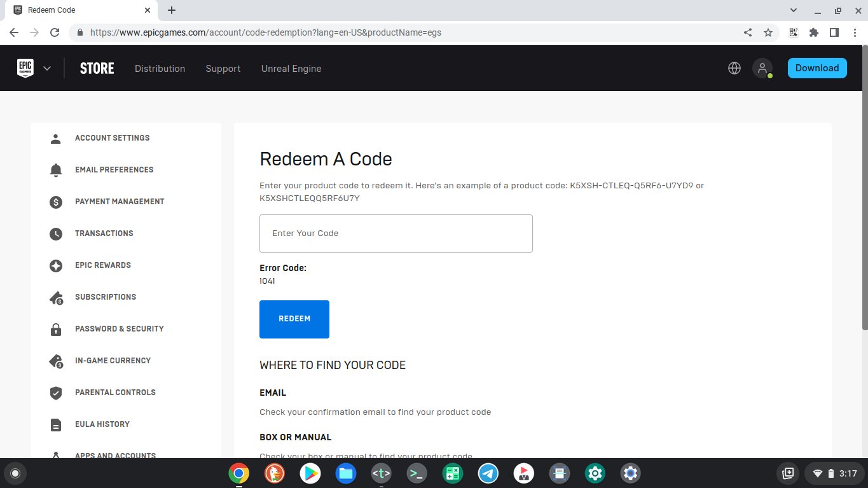868x488 pixels.
Task: Click the share page icon in address bar
Action: coord(748,32)
